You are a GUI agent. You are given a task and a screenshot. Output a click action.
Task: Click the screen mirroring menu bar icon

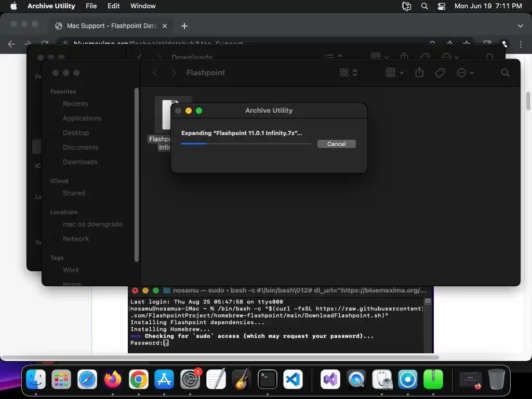pos(406,6)
